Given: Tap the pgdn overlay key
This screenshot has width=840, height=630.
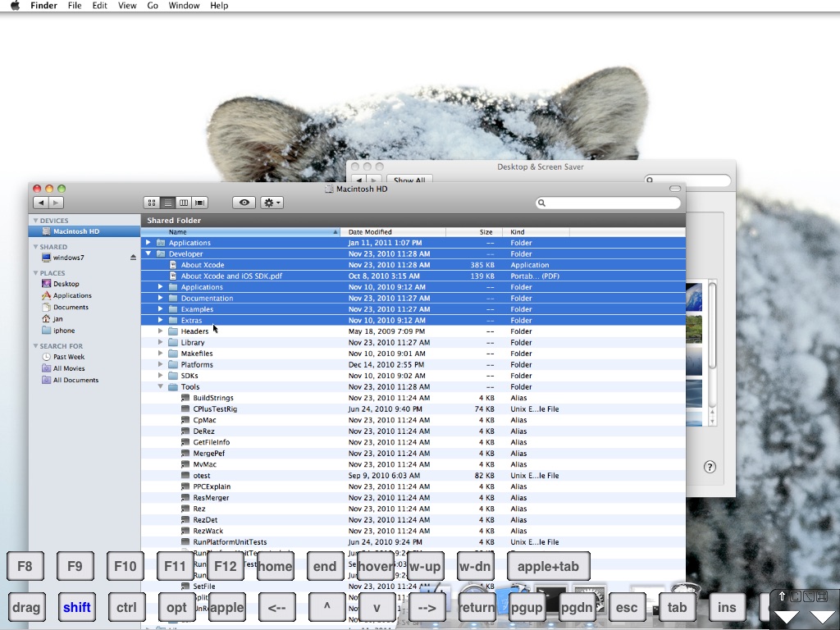Looking at the screenshot, I should click(x=577, y=607).
